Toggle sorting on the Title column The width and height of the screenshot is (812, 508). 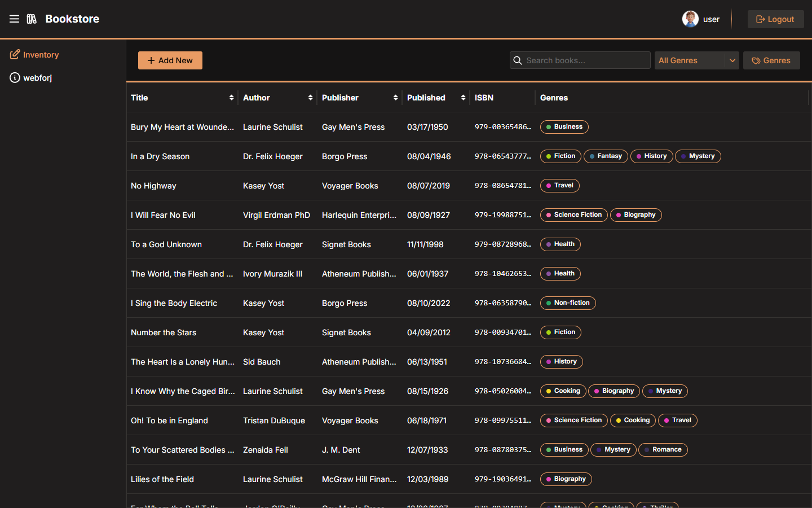click(232, 97)
